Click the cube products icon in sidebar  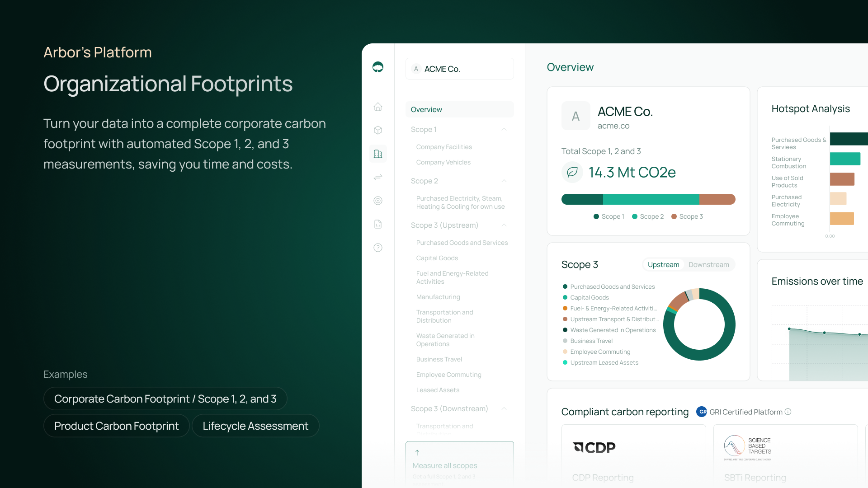click(x=378, y=131)
